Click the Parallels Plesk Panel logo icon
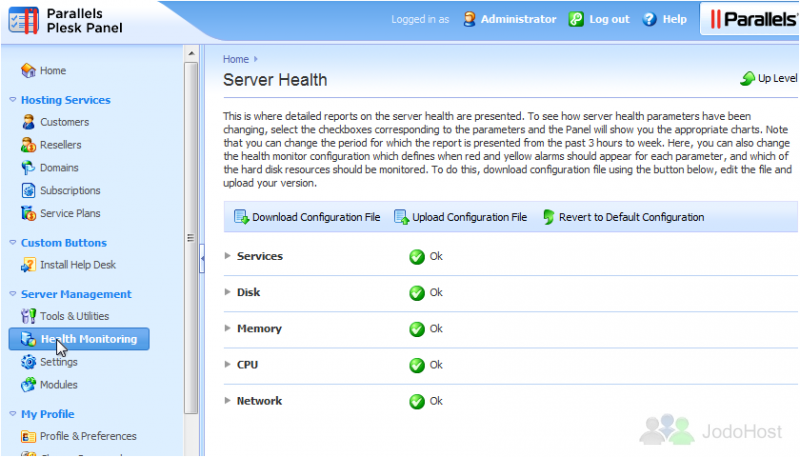This screenshot has width=800, height=457. pyautogui.click(x=23, y=20)
